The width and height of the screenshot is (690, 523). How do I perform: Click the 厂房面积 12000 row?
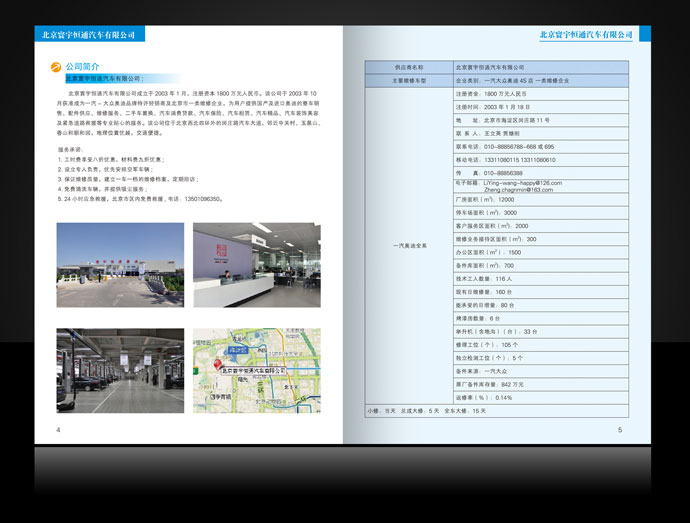(541, 199)
